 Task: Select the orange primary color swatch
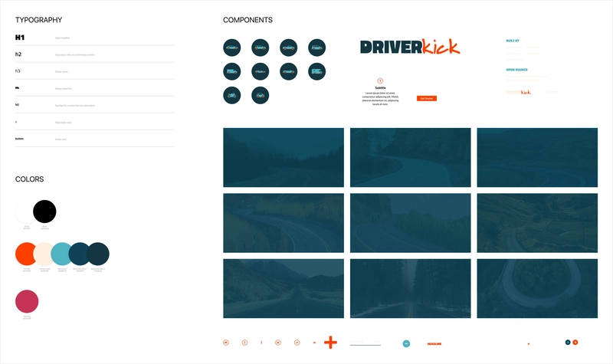[26, 254]
